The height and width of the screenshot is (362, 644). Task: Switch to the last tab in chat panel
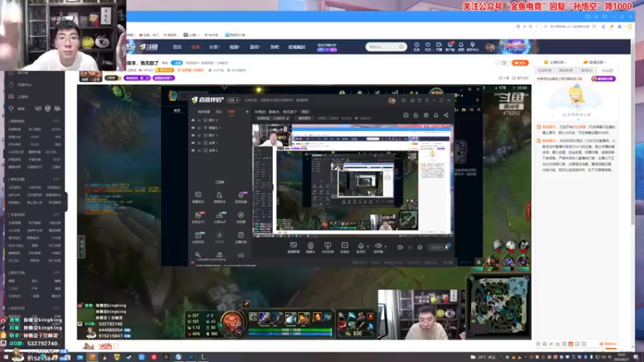tap(607, 71)
